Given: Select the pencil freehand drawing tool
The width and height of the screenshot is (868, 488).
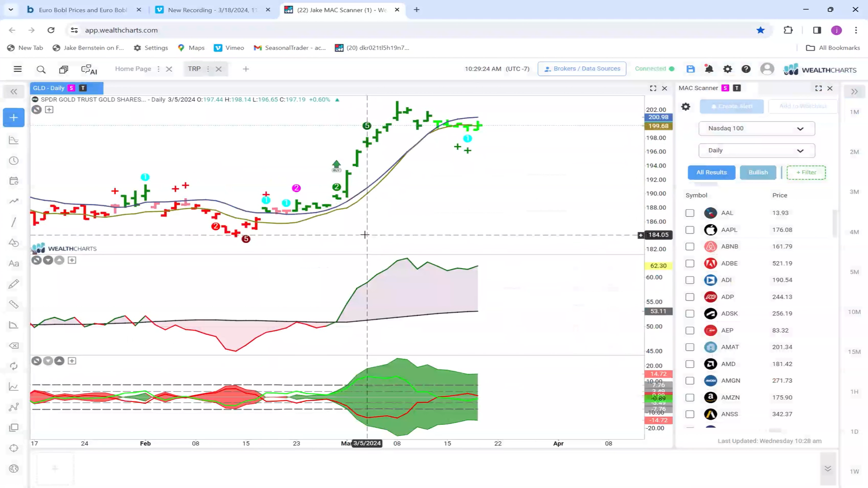Looking at the screenshot, I should (14, 284).
